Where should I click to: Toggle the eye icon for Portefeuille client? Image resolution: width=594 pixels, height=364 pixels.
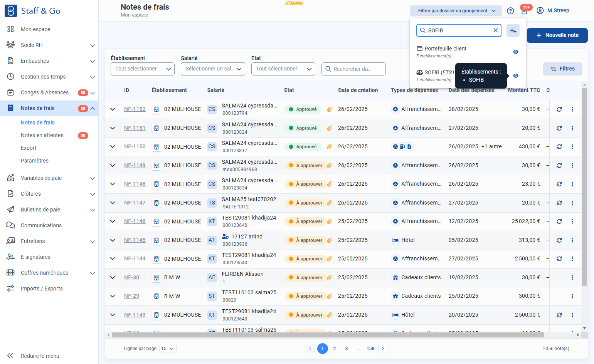[x=516, y=52]
